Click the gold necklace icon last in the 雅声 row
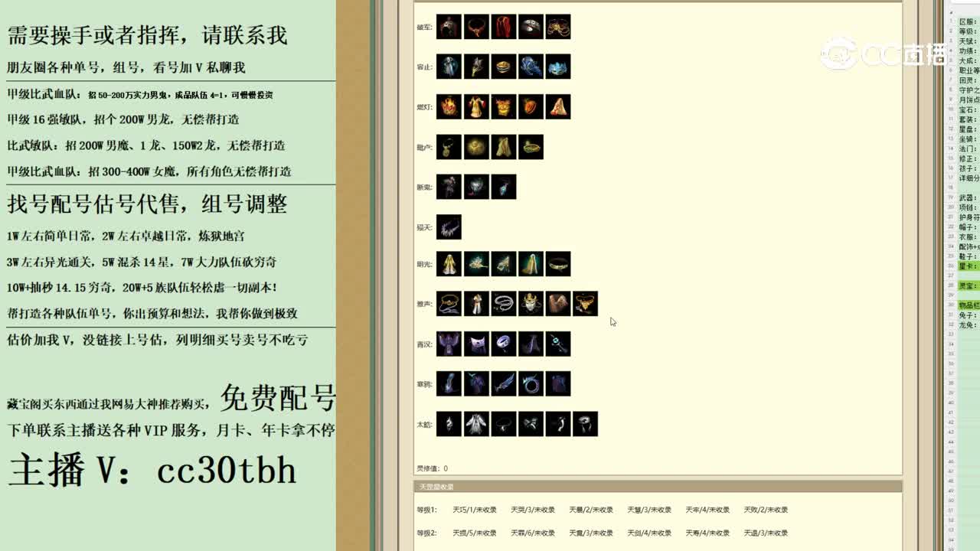The image size is (980, 551). (x=586, y=303)
